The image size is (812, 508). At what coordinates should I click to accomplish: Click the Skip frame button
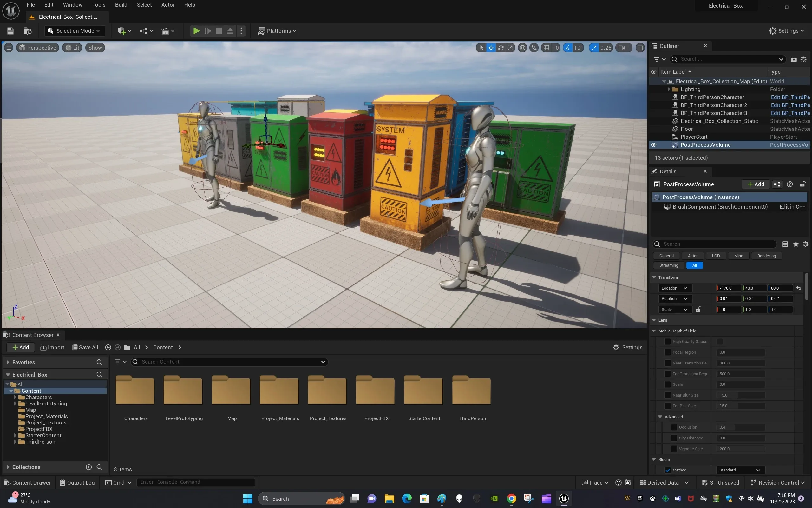click(x=208, y=31)
